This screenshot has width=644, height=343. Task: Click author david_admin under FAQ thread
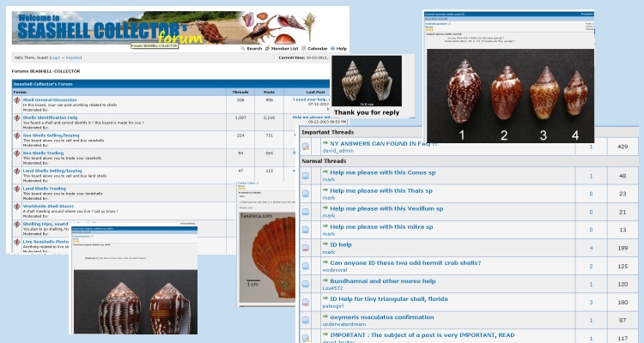pyautogui.click(x=338, y=151)
